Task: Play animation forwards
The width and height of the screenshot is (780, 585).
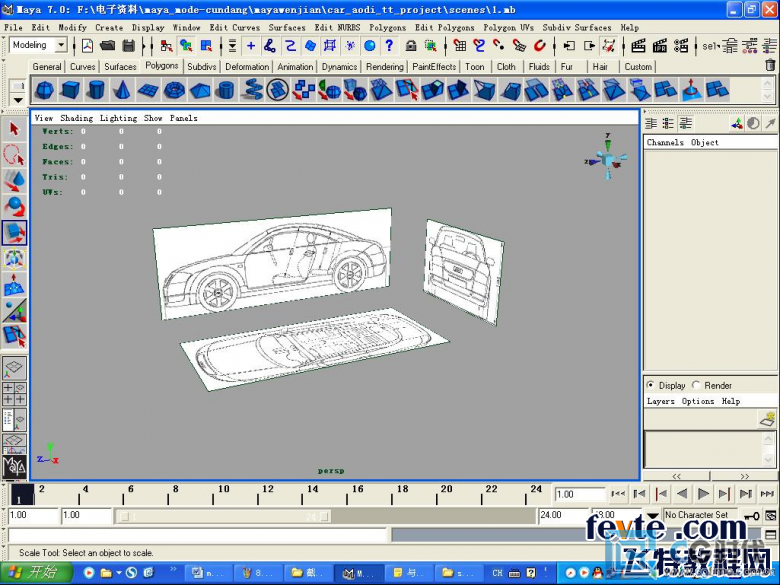Action: pyautogui.click(x=703, y=494)
